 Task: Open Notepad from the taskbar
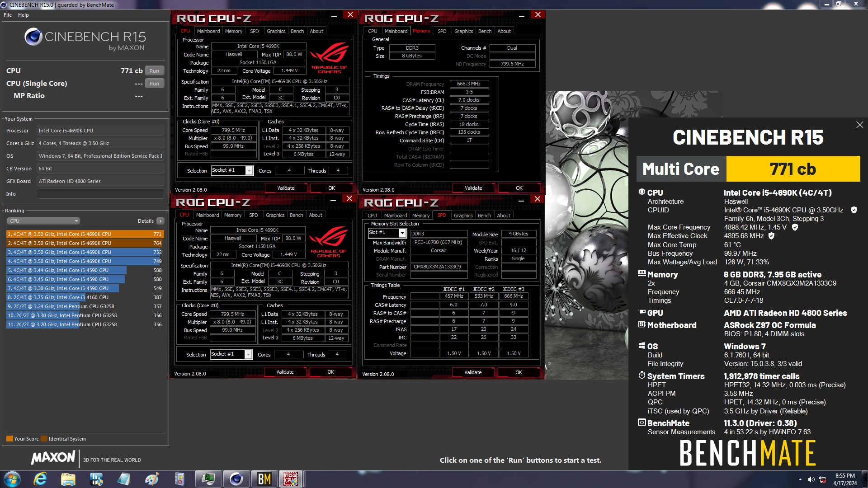click(x=123, y=479)
